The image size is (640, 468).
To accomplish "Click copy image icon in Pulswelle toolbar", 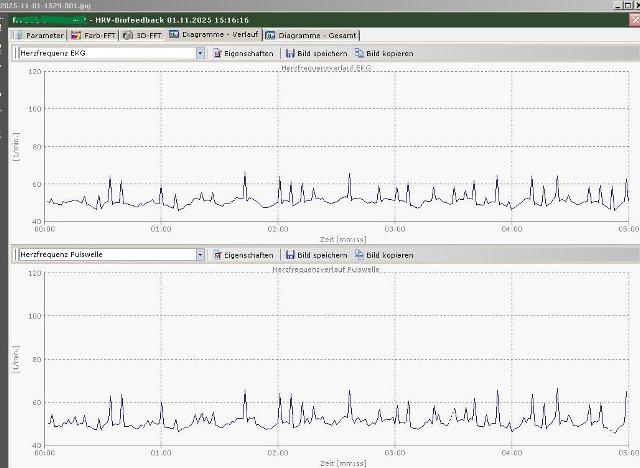I will 359,255.
